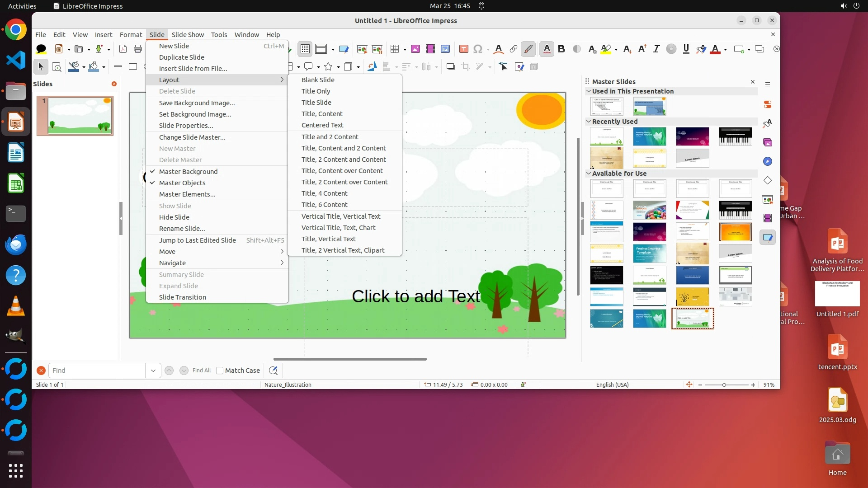This screenshot has height=488, width=868.
Task: Uncheck the Master Background menu option
Action: [x=188, y=172]
